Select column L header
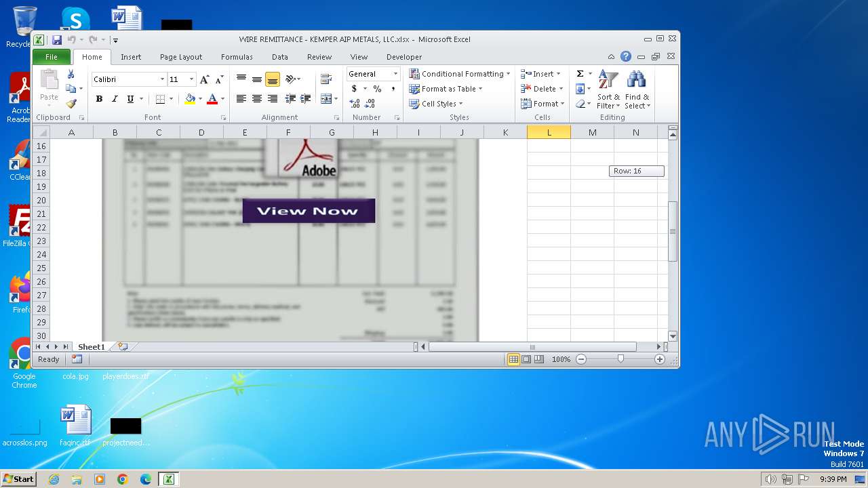Viewport: 868px width, 488px height. [x=549, y=132]
